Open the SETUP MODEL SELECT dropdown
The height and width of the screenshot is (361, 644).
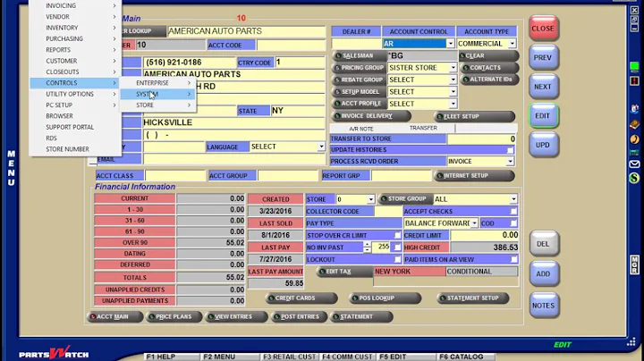pos(453,92)
